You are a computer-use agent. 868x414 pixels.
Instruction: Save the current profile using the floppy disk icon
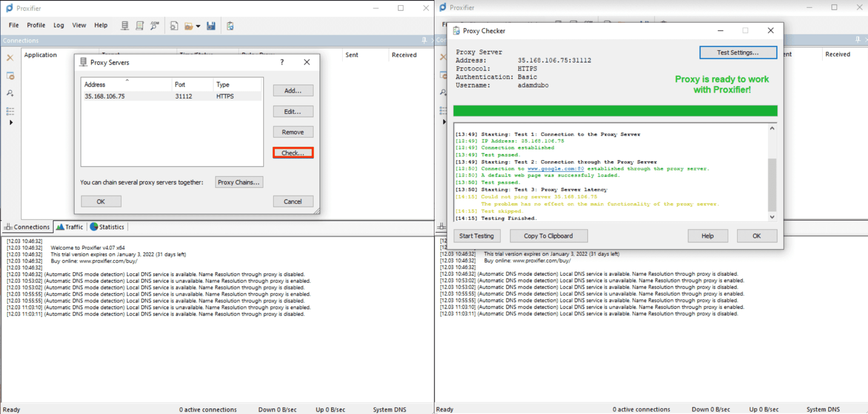[211, 25]
